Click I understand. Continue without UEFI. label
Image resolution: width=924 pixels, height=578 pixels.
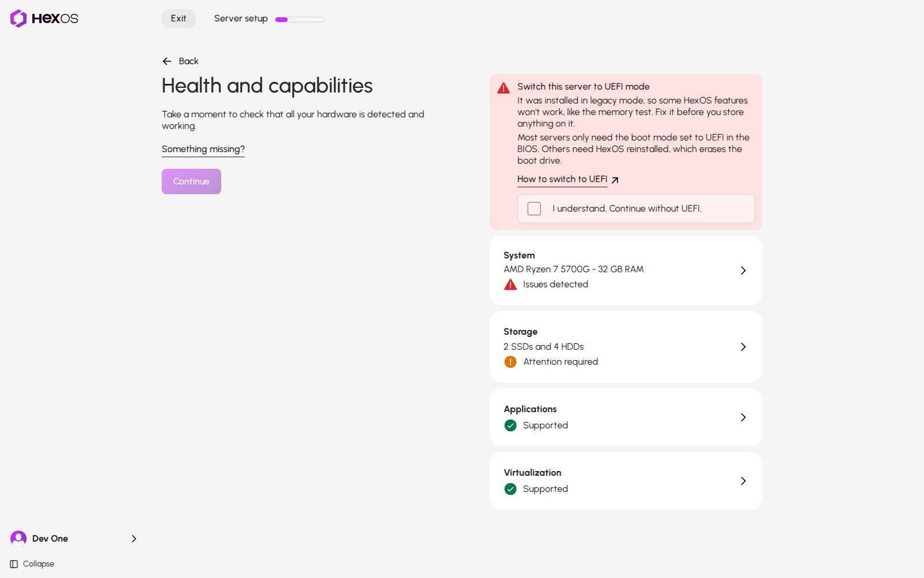point(627,209)
